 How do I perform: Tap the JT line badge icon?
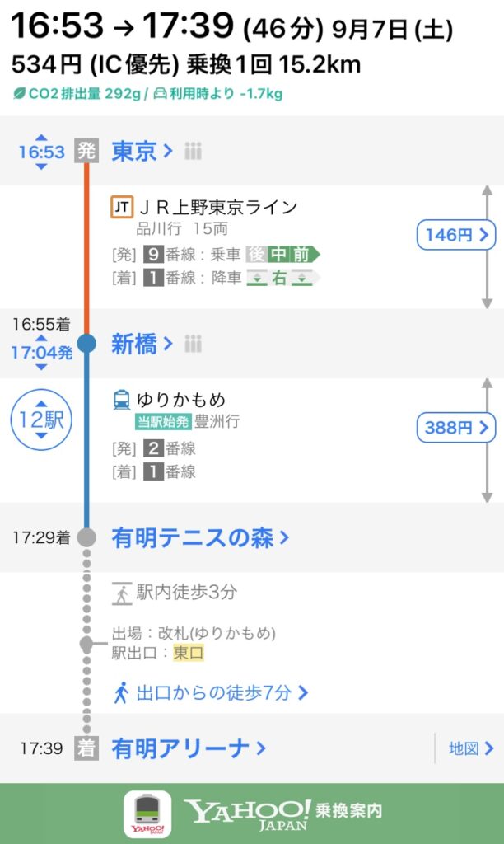pyautogui.click(x=121, y=208)
